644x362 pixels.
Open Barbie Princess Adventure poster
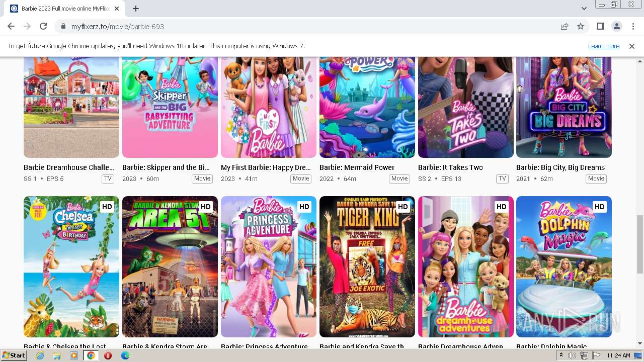(x=269, y=266)
